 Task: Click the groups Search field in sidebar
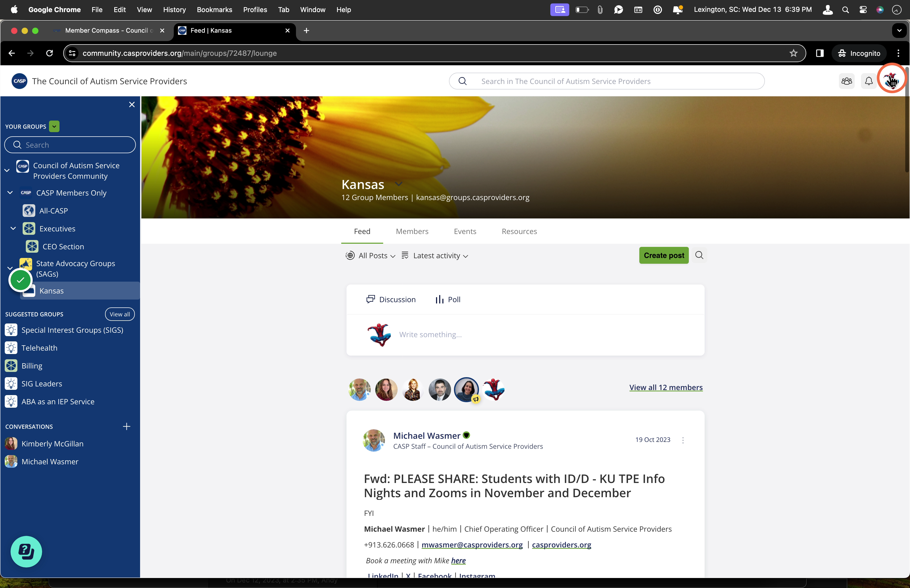70,145
